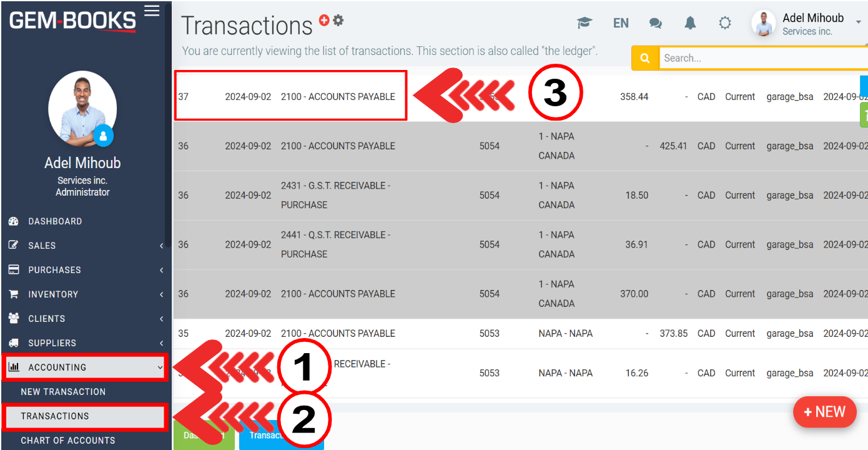Open Dashboard from the sidebar
The image size is (868, 450).
(55, 221)
